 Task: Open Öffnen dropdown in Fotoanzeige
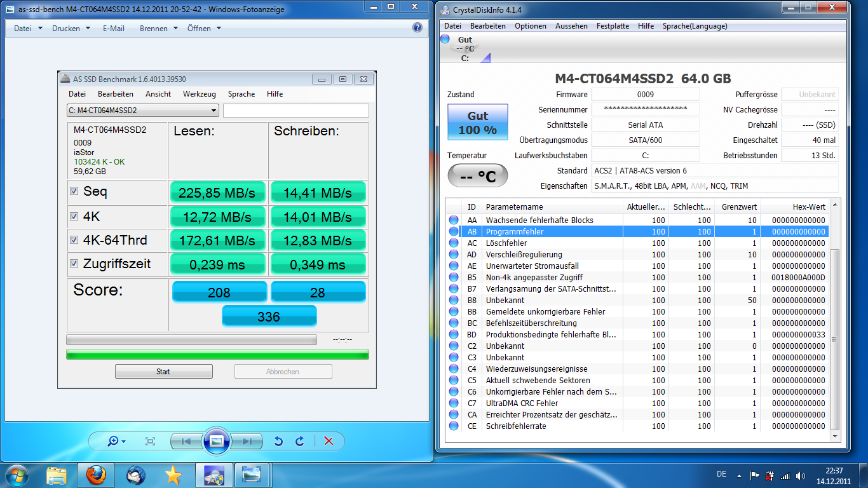click(x=204, y=29)
